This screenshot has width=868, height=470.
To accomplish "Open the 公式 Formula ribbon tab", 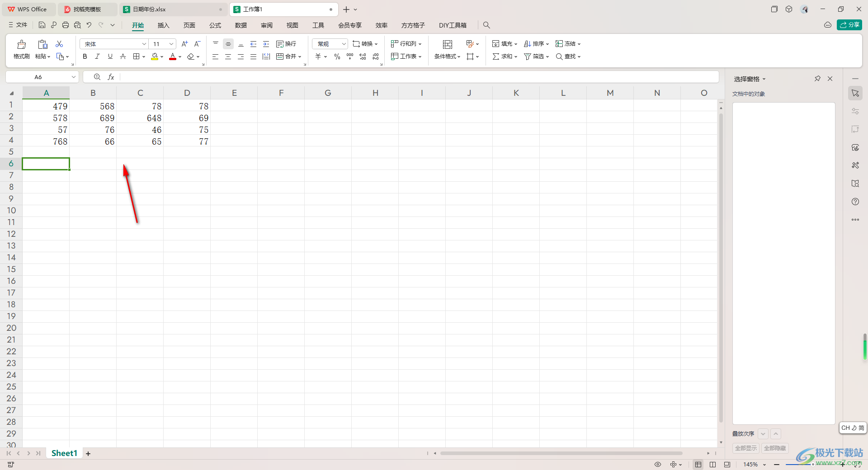I will point(215,25).
